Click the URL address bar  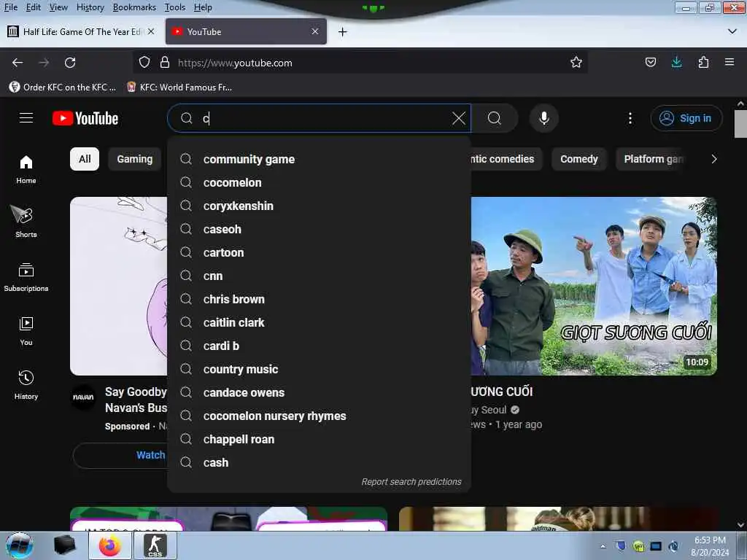pyautogui.click(x=362, y=63)
